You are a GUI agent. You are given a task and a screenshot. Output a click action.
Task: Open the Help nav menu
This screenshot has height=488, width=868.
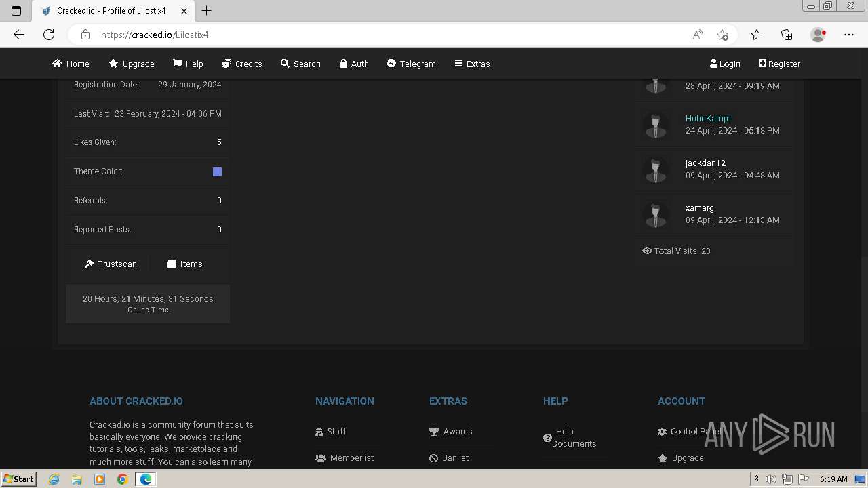(x=188, y=64)
